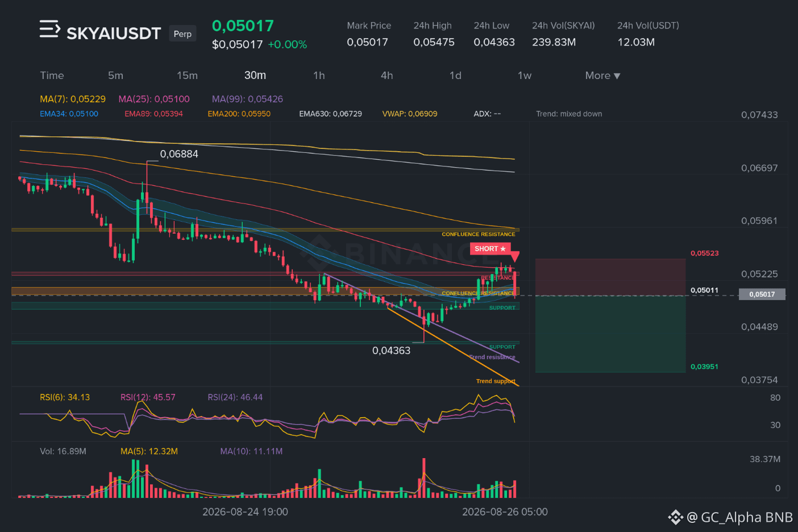Screen dimensions: 798x532
Task: Click the red stop-loss zone box
Action: coord(610,277)
